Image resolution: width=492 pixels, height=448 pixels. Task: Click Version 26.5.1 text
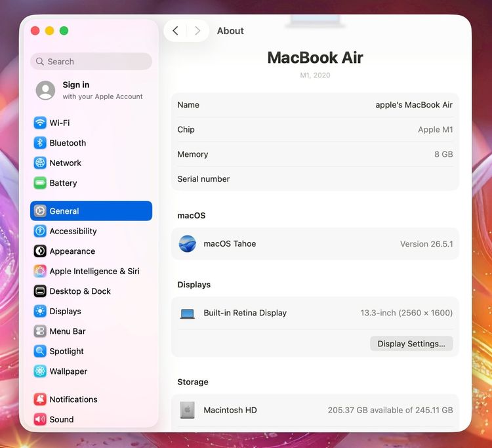pyautogui.click(x=426, y=244)
